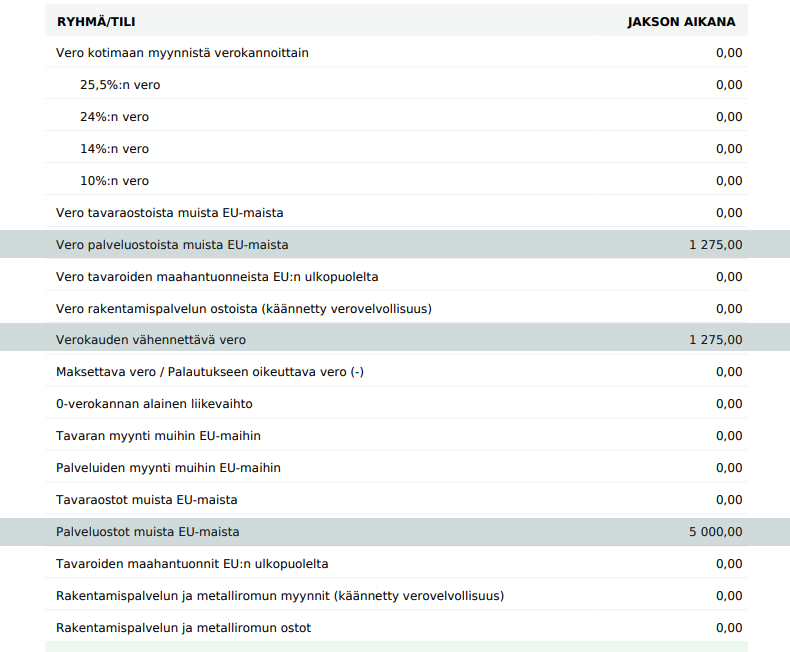Select '0-verokannan alainen liikevaihto' row
Viewport: 790px width, 652px height.
point(154,404)
